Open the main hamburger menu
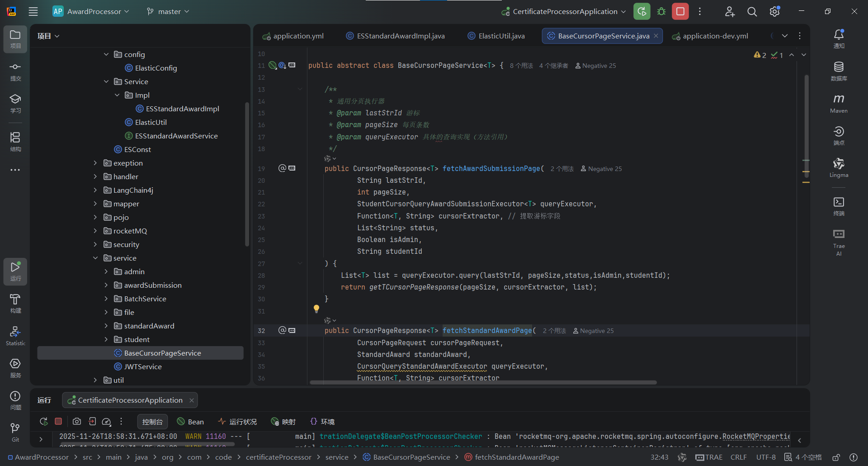 tap(33, 11)
